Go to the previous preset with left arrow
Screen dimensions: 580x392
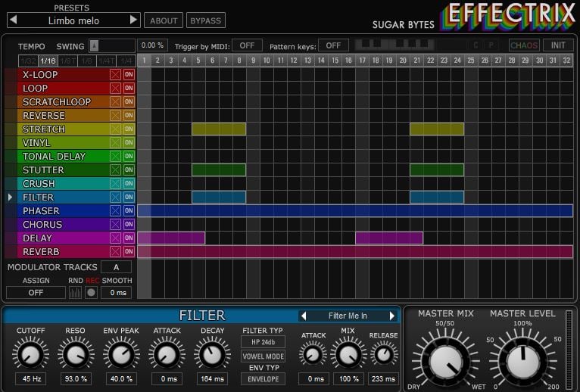click(x=14, y=20)
